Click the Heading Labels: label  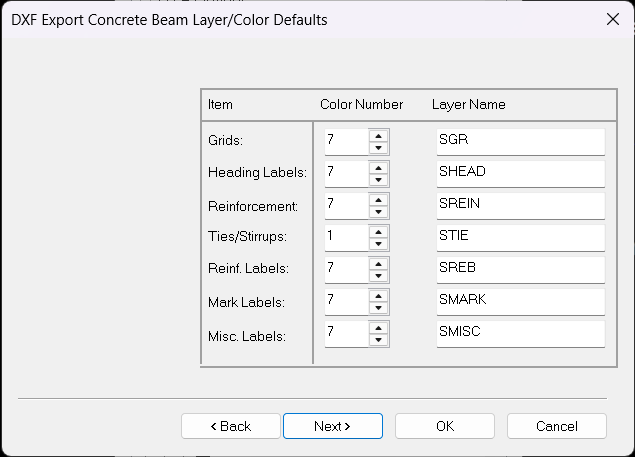[258, 172]
